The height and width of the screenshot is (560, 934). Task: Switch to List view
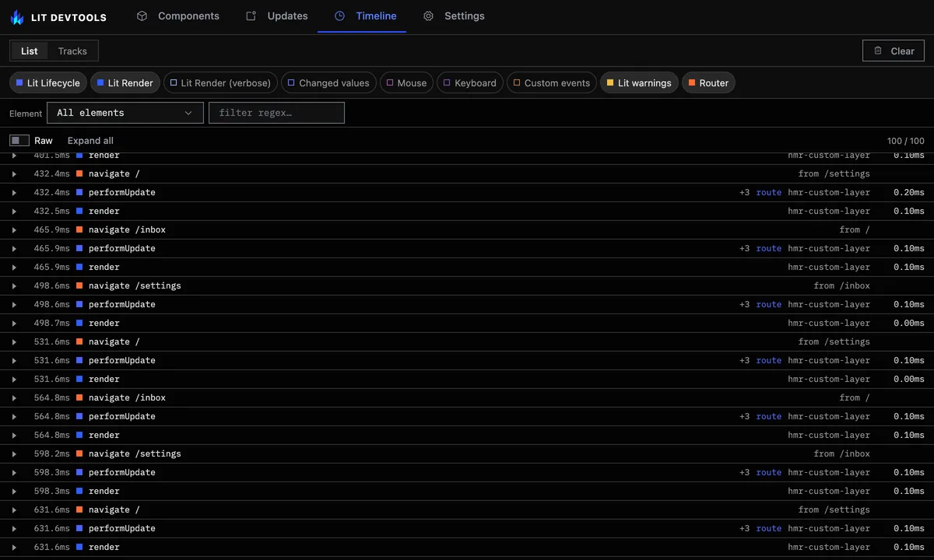tap(30, 51)
